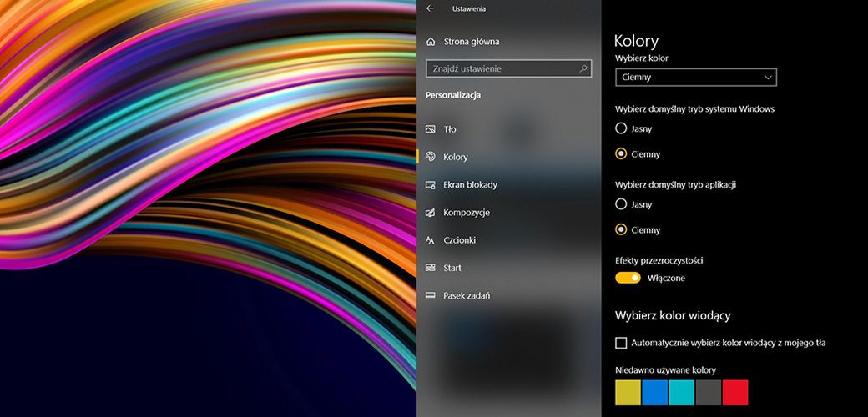
Task: Select Jasny for Windows system mode
Action: (621, 128)
